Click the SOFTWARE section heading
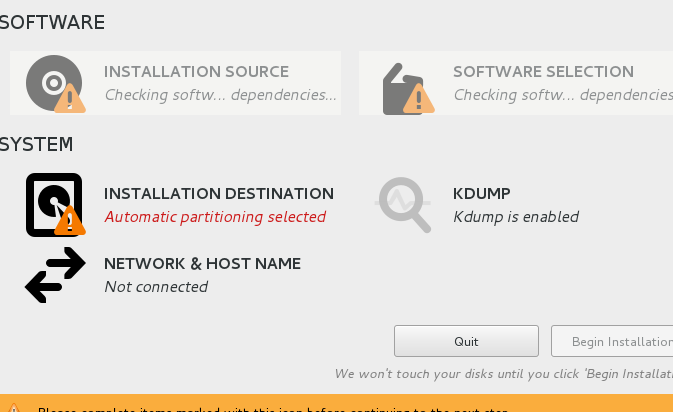Screen dimensions: 673x412 tap(52, 22)
